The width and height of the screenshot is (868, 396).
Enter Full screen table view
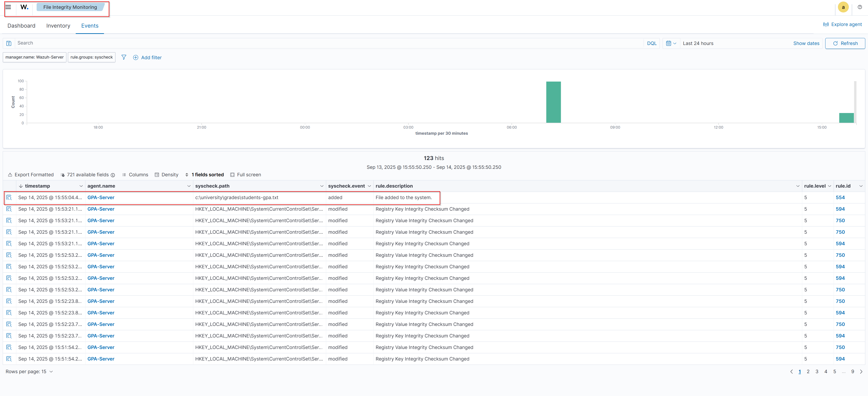point(246,174)
